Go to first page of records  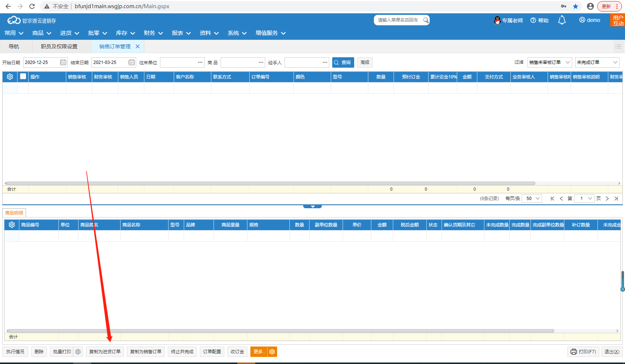552,199
